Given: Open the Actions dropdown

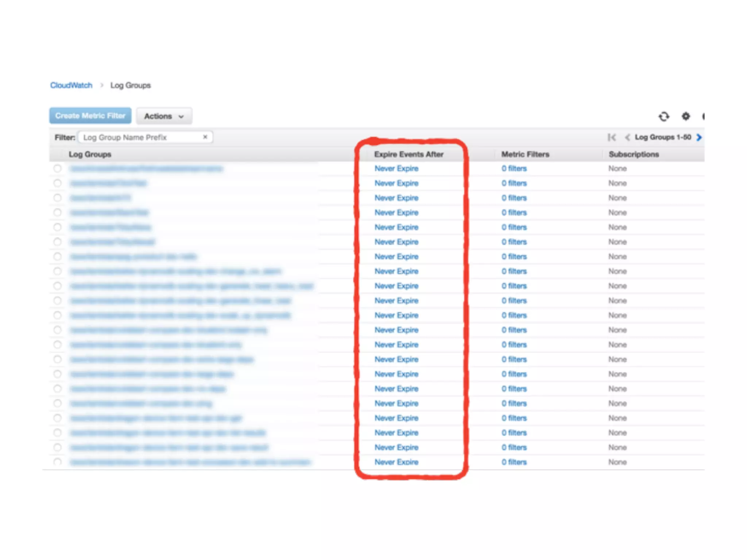Looking at the screenshot, I should click(x=164, y=116).
